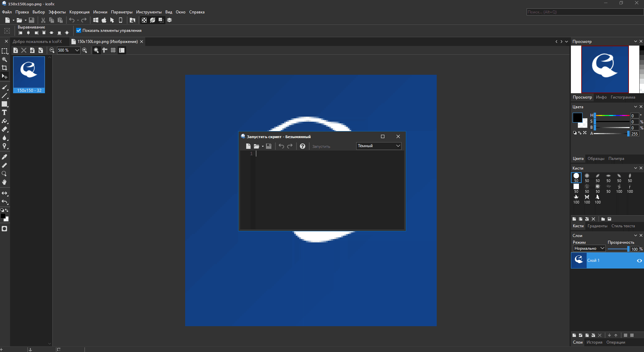Viewport: 644px width, 352px height.
Task: Click the help question mark in script dialog
Action: tap(303, 146)
